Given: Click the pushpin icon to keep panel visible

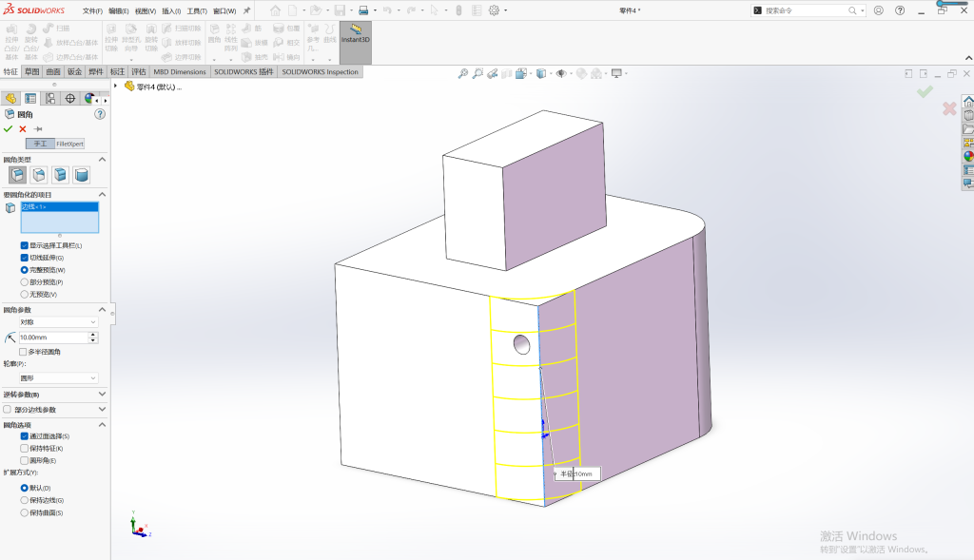Looking at the screenshot, I should point(38,129).
